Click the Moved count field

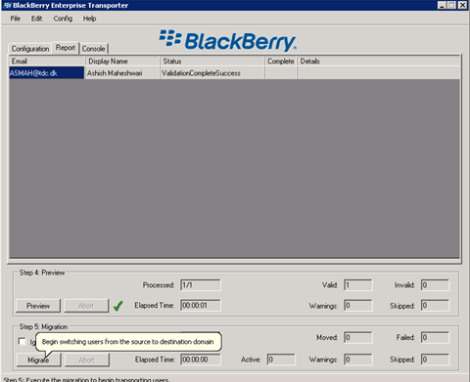358,337
